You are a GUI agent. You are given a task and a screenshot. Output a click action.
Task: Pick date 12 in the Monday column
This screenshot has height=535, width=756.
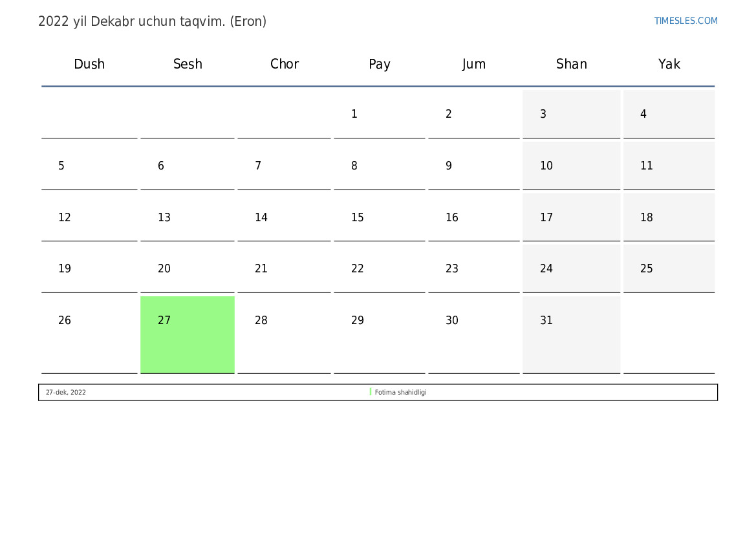65,217
